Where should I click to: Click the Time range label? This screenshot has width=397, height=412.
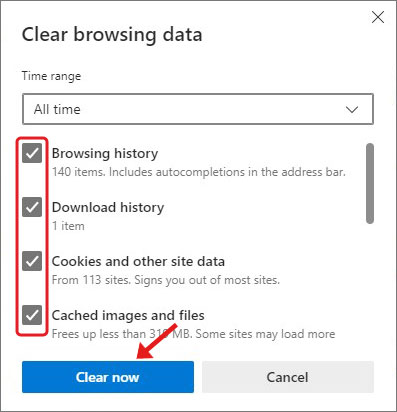(51, 76)
